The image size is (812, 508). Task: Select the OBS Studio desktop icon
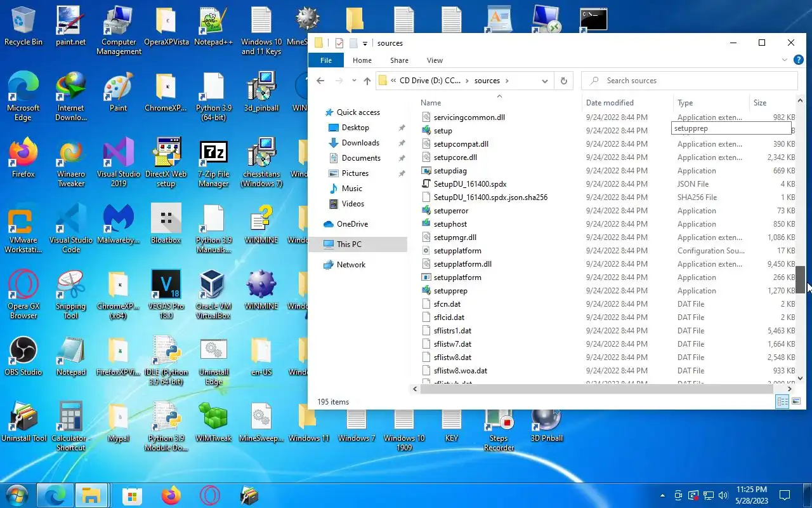tap(23, 357)
